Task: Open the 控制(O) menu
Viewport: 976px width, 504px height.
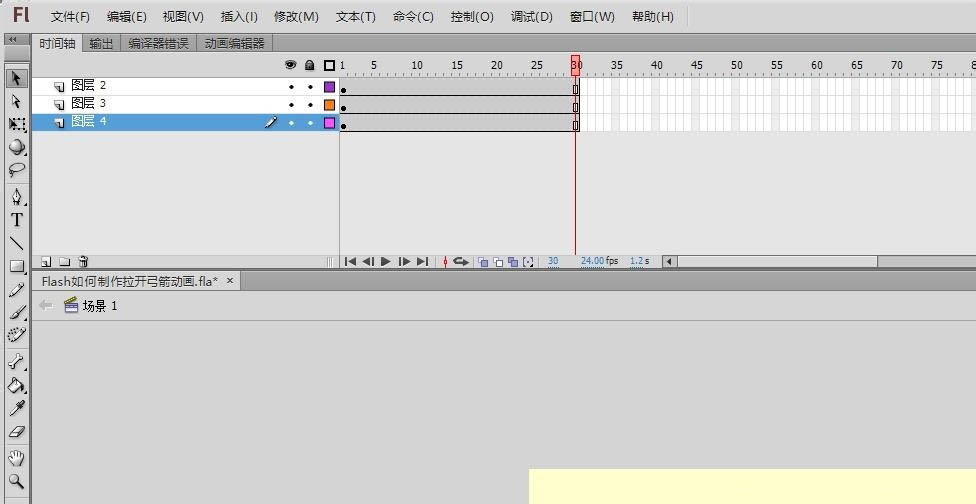Action: click(x=472, y=17)
